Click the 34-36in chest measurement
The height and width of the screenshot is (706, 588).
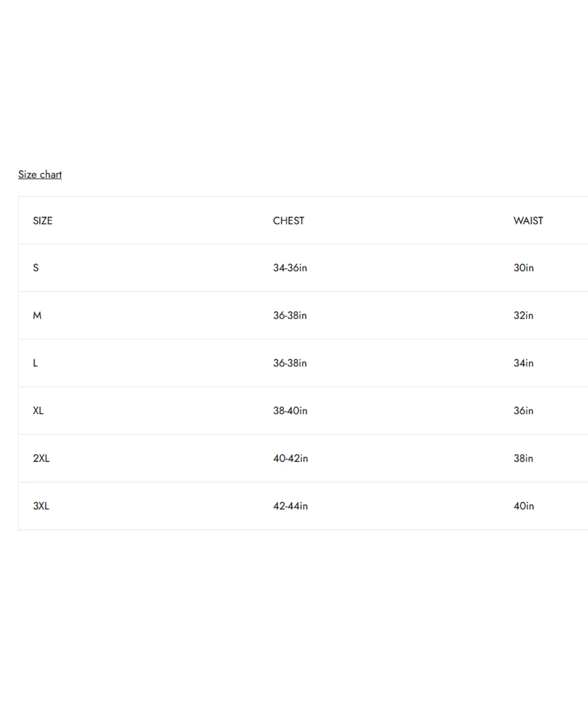(x=290, y=268)
